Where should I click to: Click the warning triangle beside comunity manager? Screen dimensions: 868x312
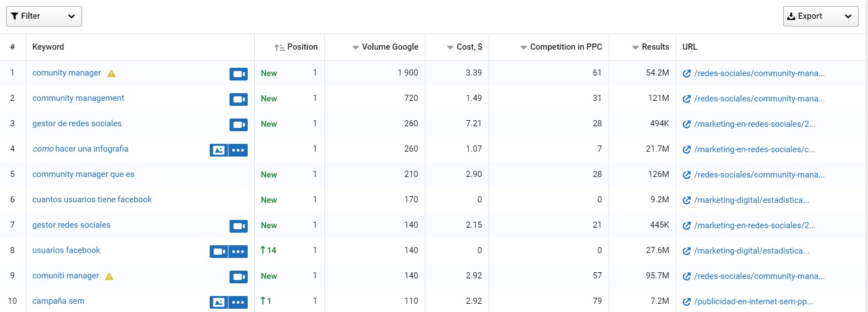(x=111, y=73)
